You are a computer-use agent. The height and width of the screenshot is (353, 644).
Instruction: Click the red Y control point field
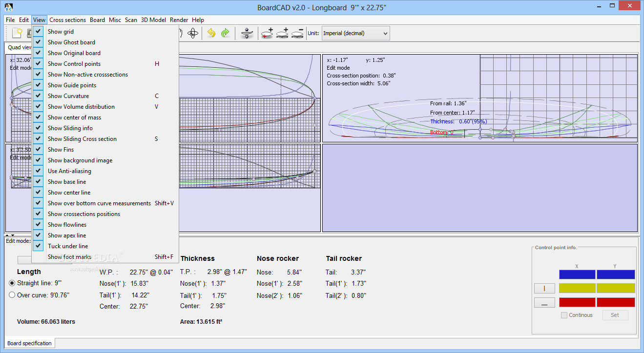(616, 302)
